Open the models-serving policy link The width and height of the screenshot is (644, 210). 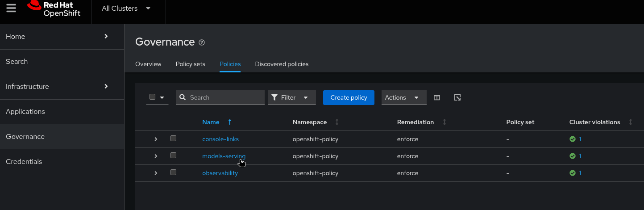224,156
